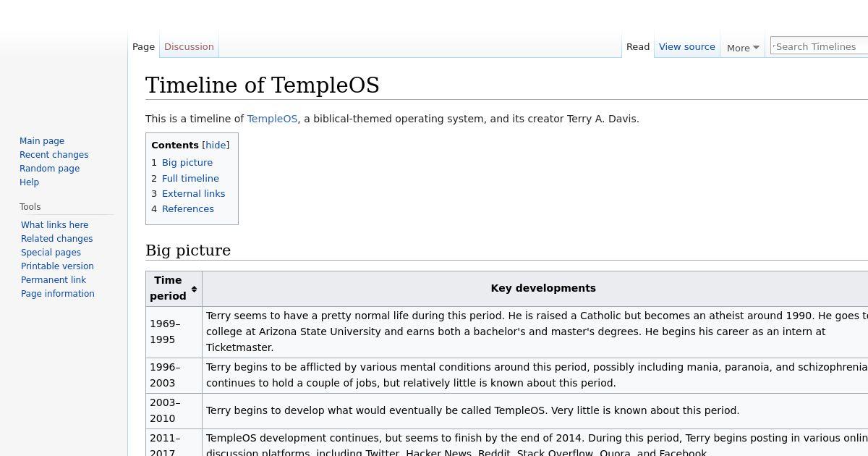Go to Main page in sidebar

(42, 141)
